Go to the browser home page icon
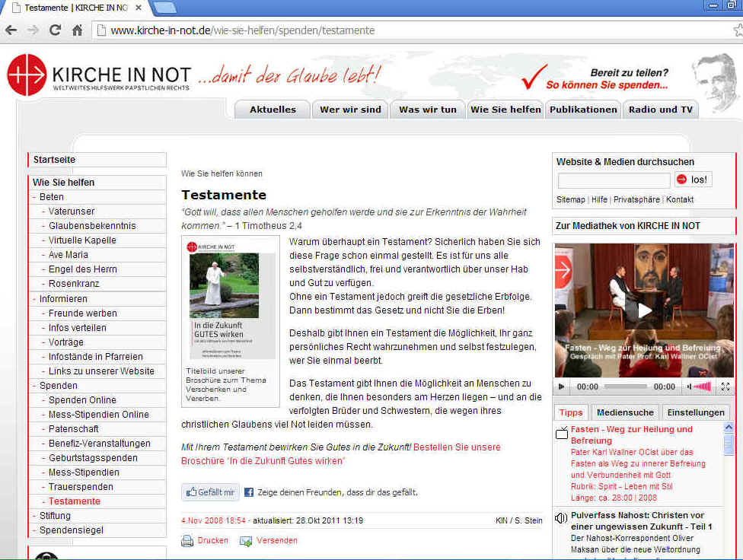This screenshot has width=743, height=560. click(77, 30)
